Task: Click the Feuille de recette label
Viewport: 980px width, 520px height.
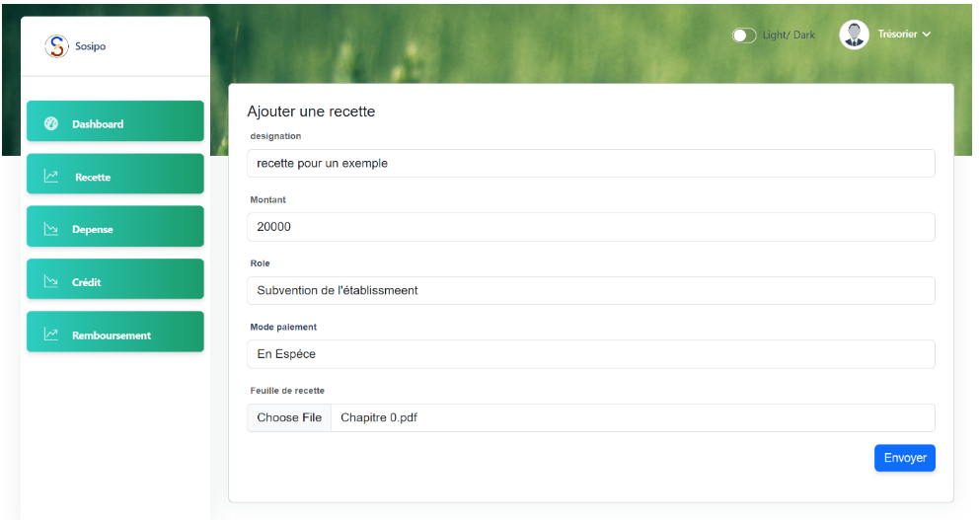Action: (287, 391)
